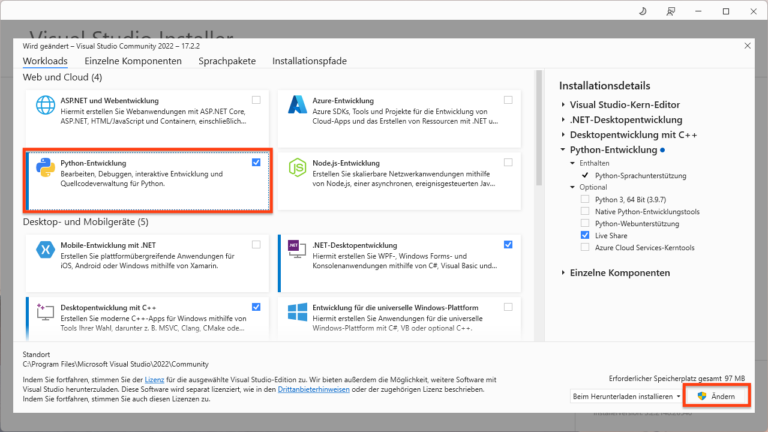Click the Python-Entwicklung snake logo icon

(x=45, y=168)
